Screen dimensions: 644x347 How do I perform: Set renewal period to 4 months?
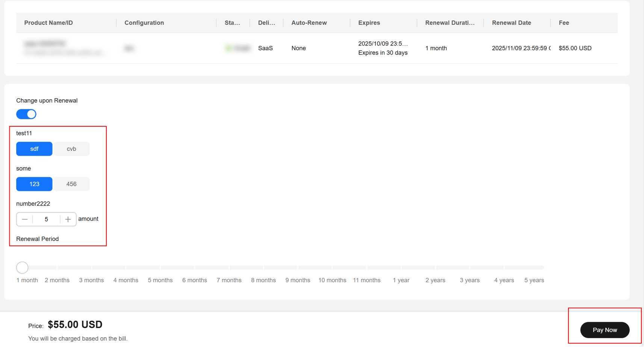point(126,280)
